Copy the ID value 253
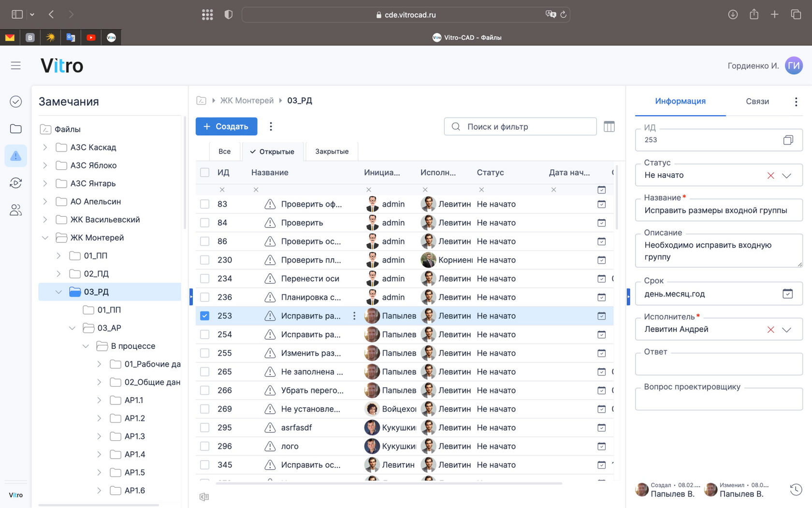The width and height of the screenshot is (812, 508). (x=788, y=140)
